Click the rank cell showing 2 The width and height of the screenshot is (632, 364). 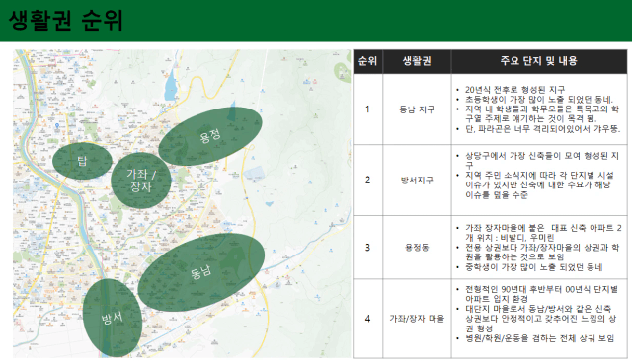(x=367, y=180)
